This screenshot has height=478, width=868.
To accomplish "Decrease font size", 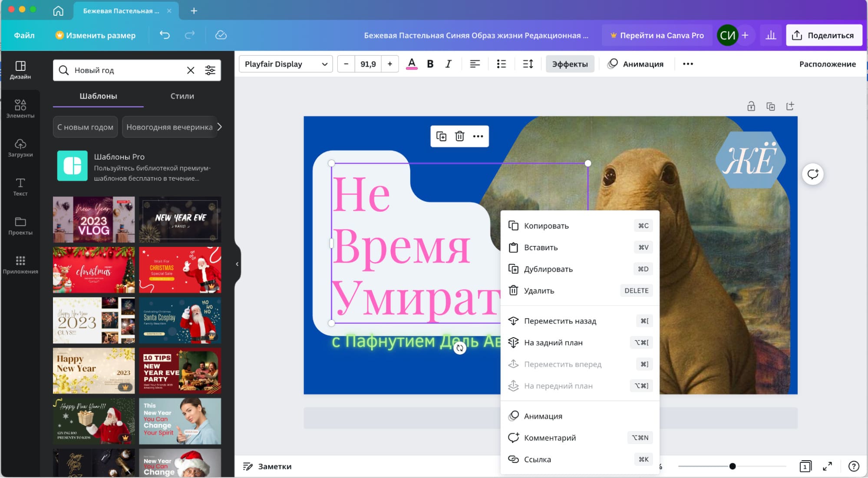I will click(346, 64).
